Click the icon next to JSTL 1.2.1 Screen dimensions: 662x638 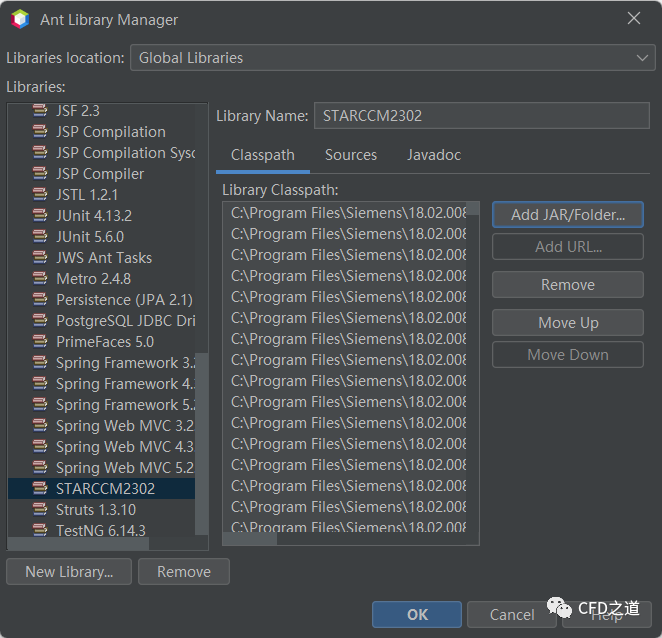pos(40,194)
